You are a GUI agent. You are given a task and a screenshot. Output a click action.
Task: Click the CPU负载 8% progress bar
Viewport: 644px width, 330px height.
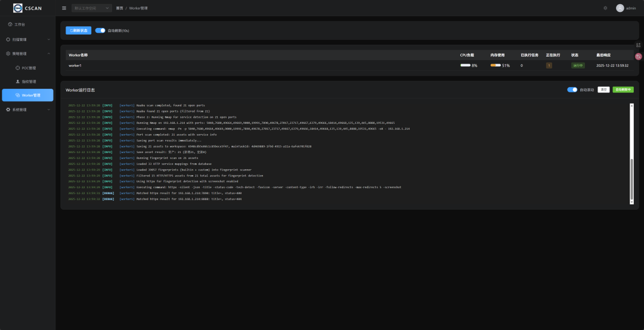pos(465,66)
